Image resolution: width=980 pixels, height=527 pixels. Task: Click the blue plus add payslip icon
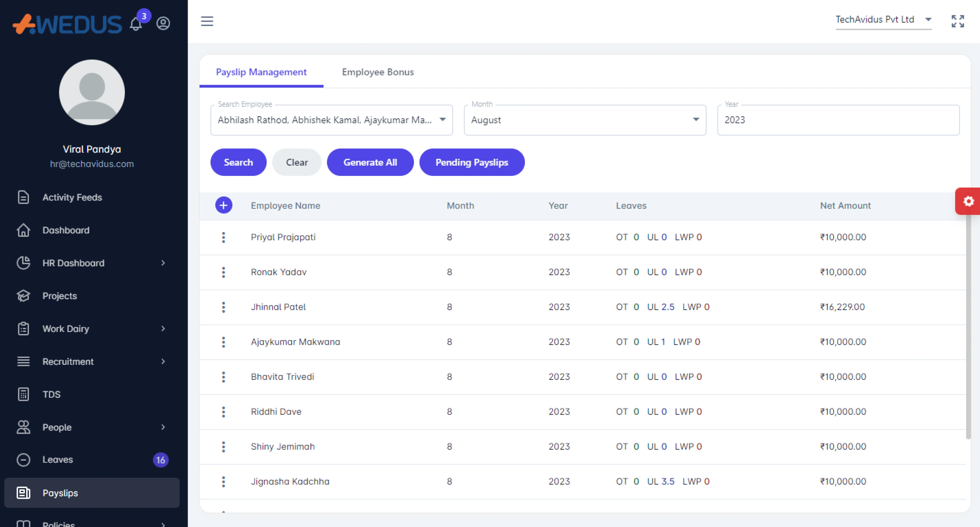(x=224, y=205)
